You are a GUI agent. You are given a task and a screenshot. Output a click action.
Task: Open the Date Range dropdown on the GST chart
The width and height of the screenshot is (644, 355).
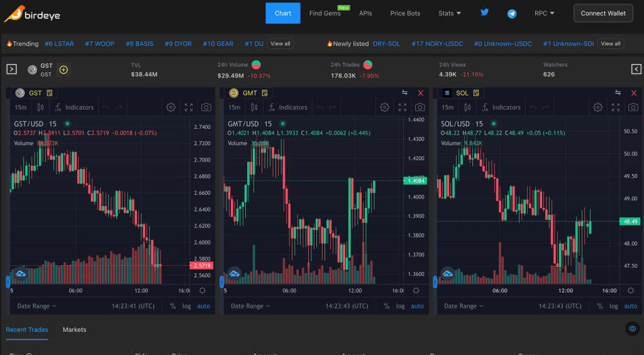[x=36, y=306]
